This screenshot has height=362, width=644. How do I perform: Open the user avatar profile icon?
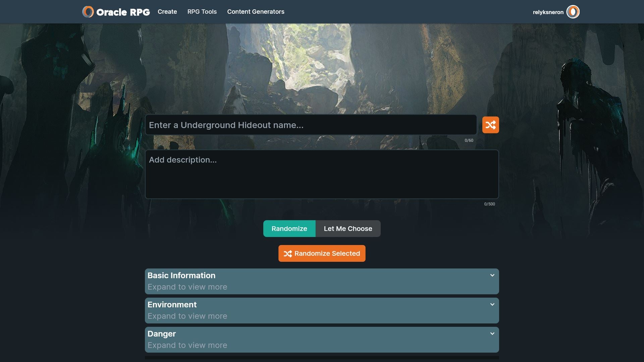pos(573,12)
